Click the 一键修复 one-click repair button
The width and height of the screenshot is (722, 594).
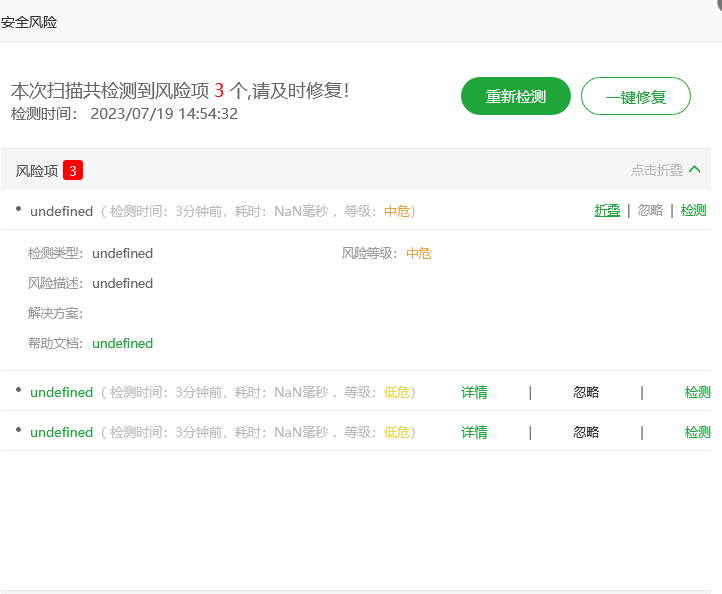coord(635,96)
